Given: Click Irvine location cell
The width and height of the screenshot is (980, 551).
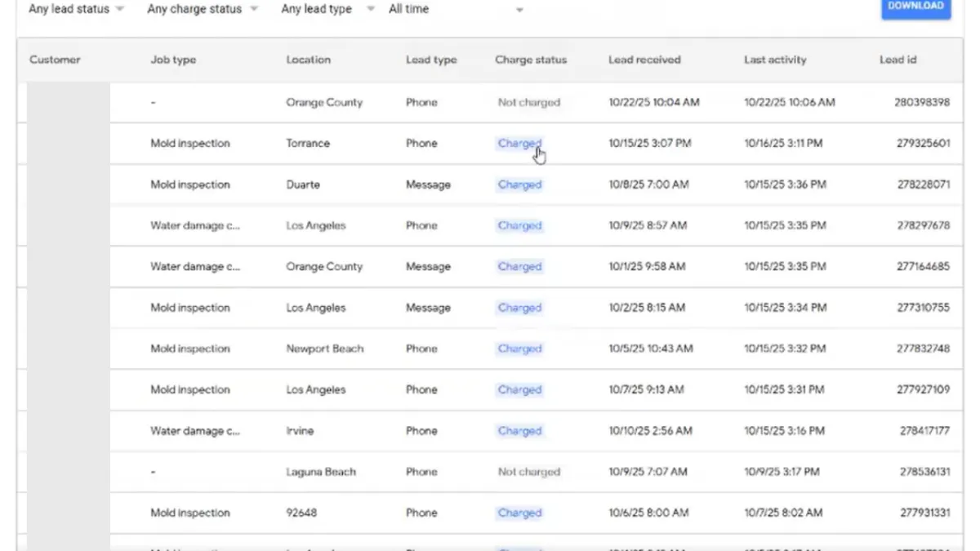Looking at the screenshot, I should [x=300, y=431].
